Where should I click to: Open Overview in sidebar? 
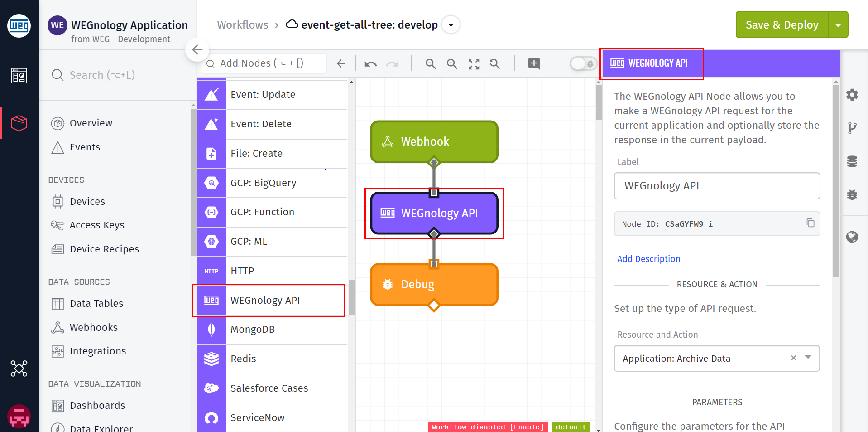click(91, 123)
